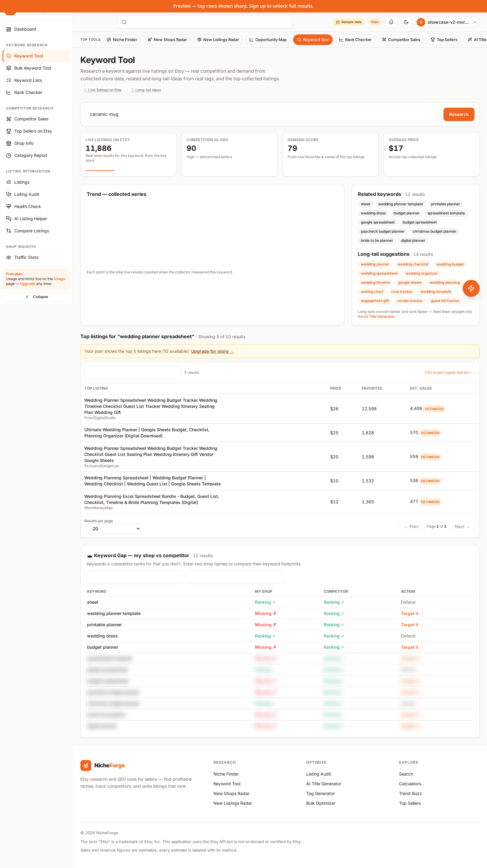Viewport: 487px width, 868px height.
Task: Collapse the sidebar
Action: (x=36, y=297)
